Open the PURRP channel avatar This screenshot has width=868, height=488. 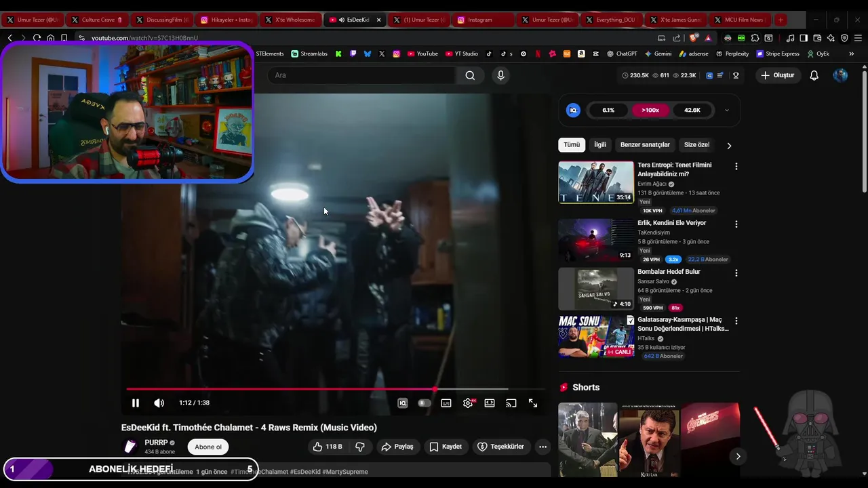130,447
